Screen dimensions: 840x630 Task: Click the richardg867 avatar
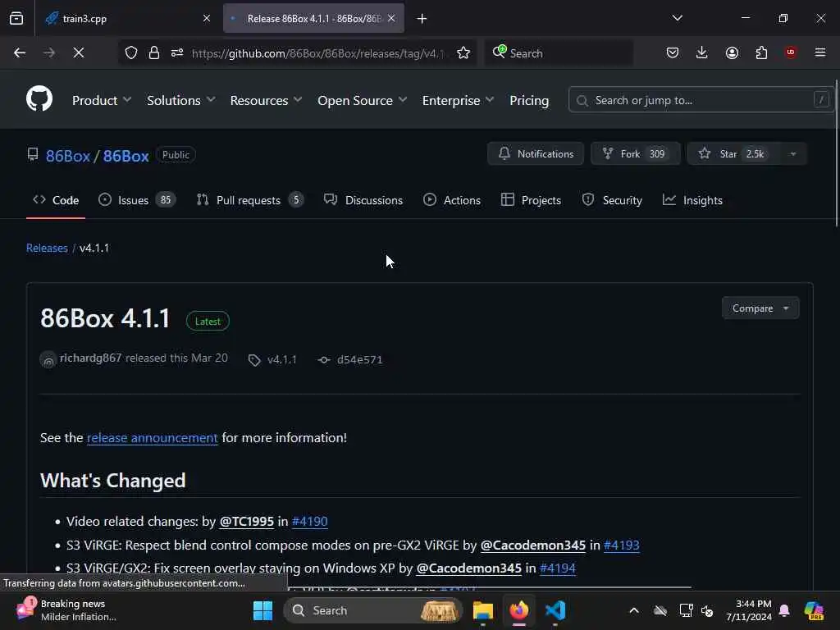48,359
